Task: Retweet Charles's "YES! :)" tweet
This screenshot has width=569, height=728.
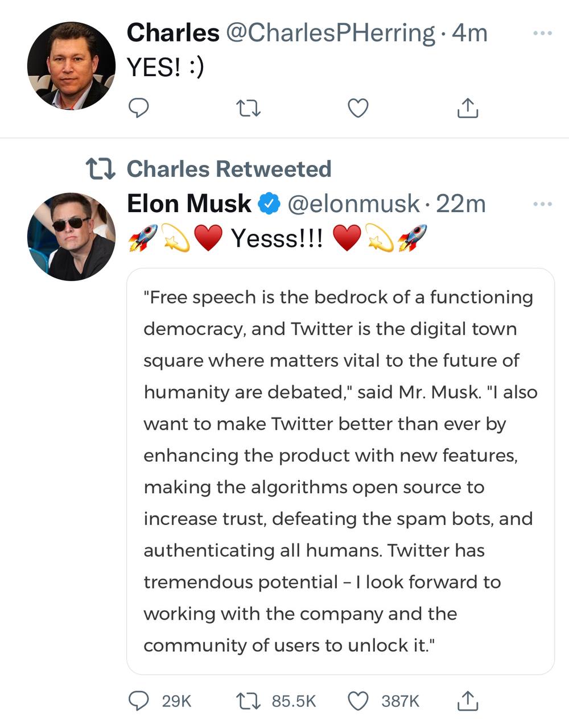Action: (249, 107)
